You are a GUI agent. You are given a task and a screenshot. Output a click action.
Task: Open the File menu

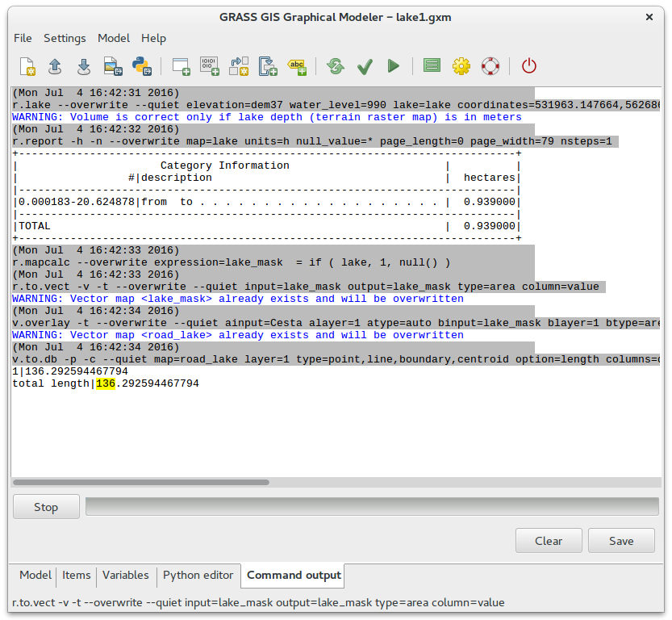click(x=23, y=38)
